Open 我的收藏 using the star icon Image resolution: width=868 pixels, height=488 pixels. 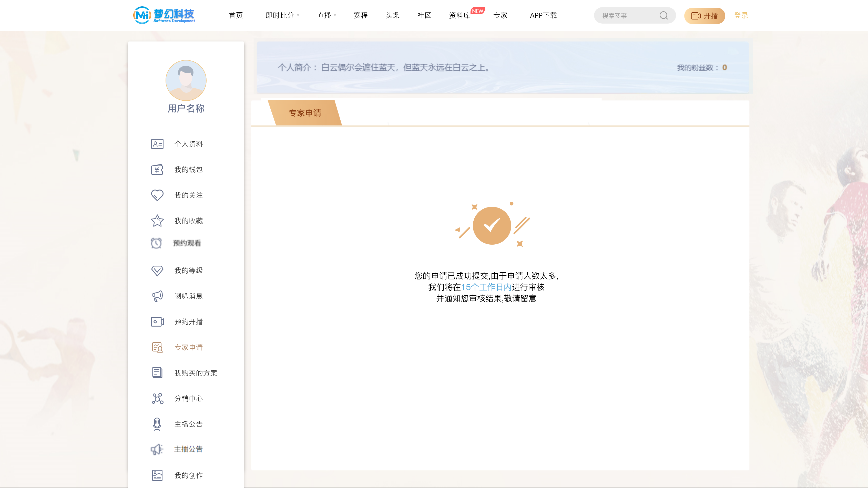click(157, 221)
